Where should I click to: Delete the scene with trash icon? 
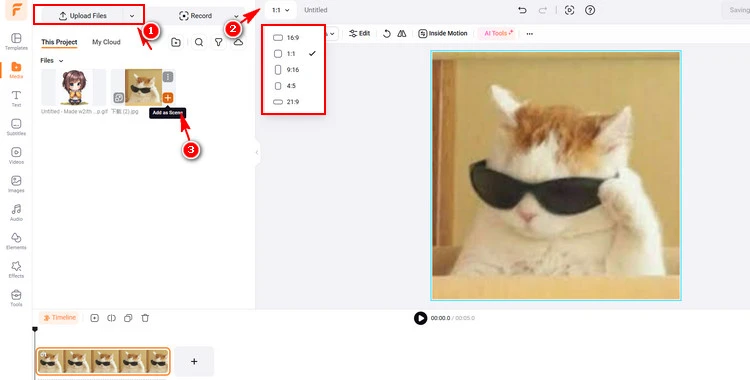145,318
